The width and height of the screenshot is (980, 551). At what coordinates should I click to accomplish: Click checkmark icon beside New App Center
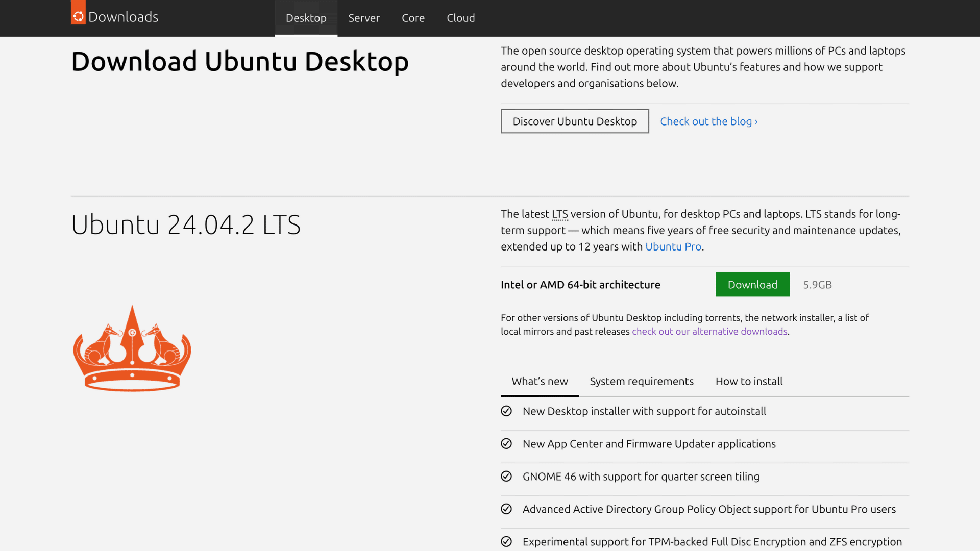(506, 444)
